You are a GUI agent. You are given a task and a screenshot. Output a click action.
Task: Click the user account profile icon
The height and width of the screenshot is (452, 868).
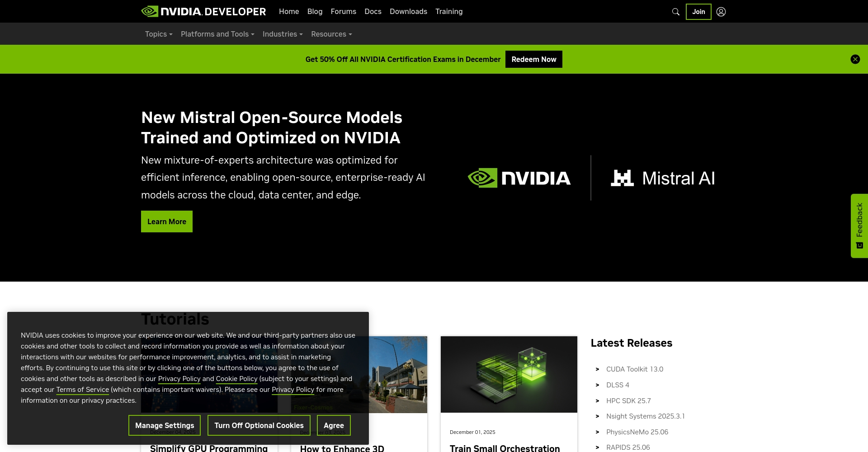721,12
